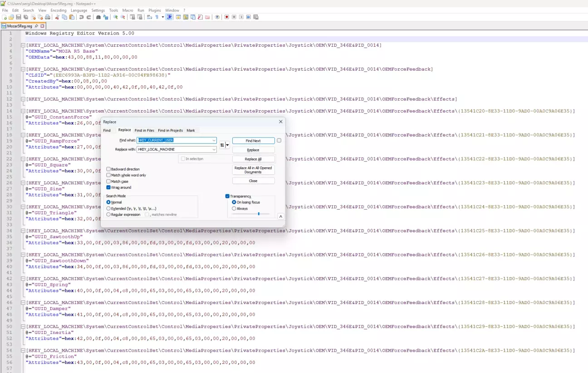This screenshot has width=588, height=373.
Task: Start macro recording with the red record icon
Action: pyautogui.click(x=227, y=17)
